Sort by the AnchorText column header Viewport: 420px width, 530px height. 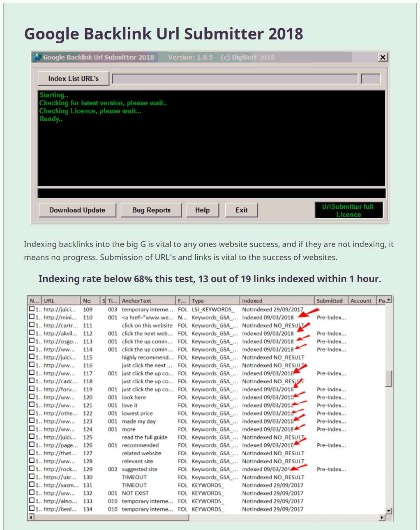click(x=147, y=301)
